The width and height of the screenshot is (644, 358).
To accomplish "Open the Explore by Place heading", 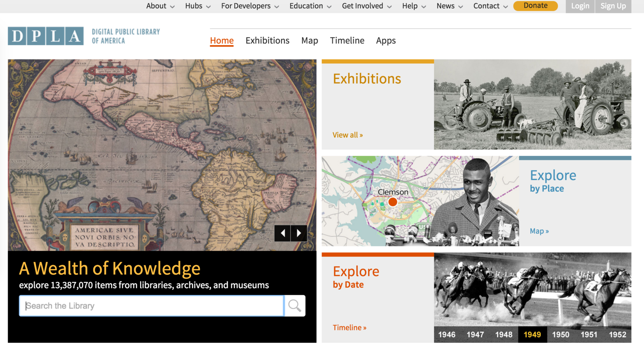I will point(553,180).
